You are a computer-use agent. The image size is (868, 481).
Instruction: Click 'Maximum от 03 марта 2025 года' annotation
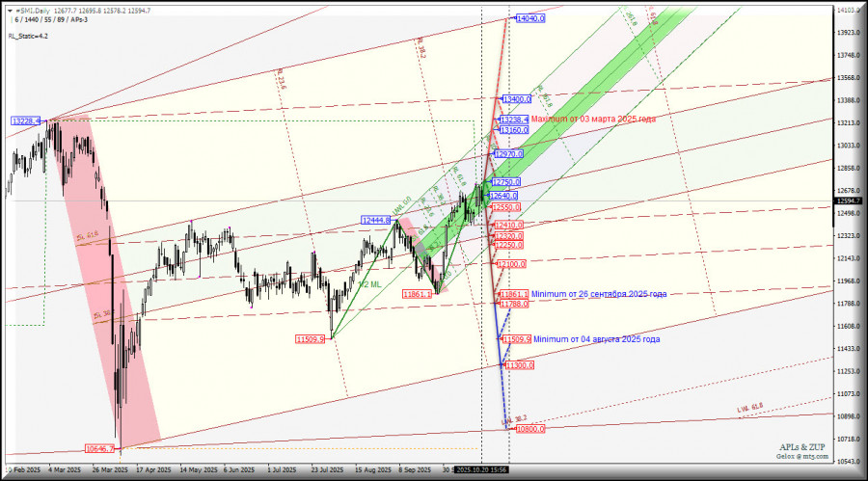click(593, 119)
